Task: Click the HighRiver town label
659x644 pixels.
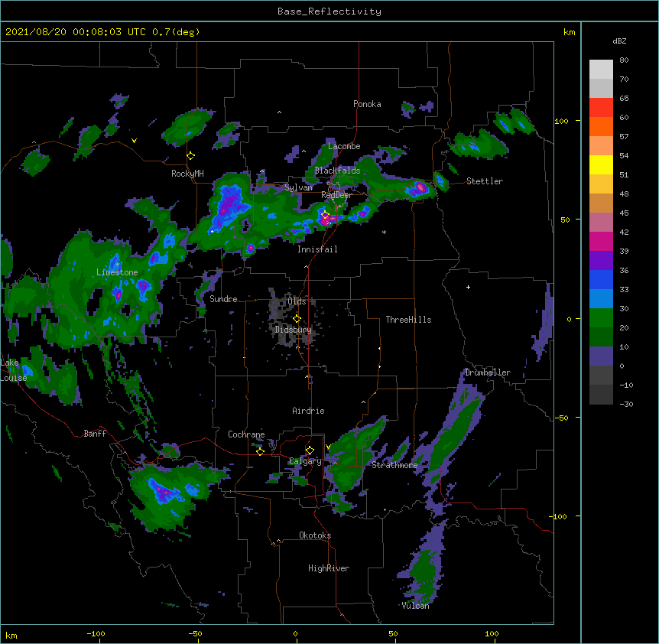Action: pos(329,568)
